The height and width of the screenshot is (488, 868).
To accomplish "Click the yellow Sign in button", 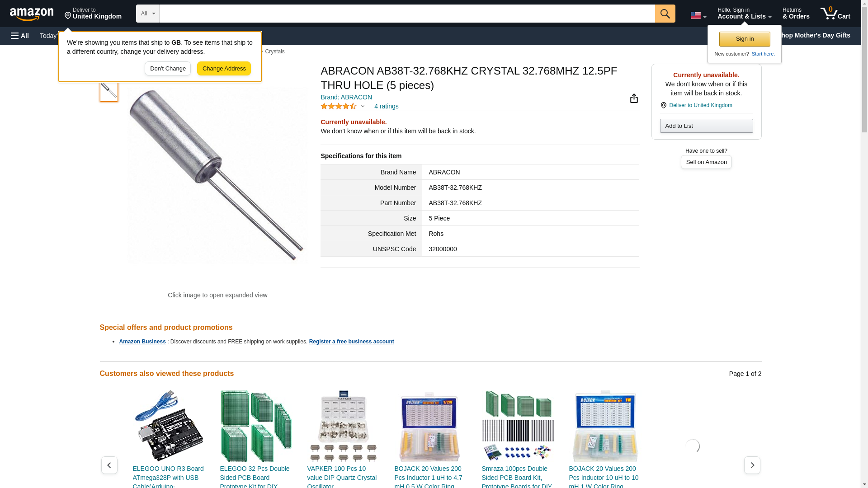I will [x=745, y=39].
